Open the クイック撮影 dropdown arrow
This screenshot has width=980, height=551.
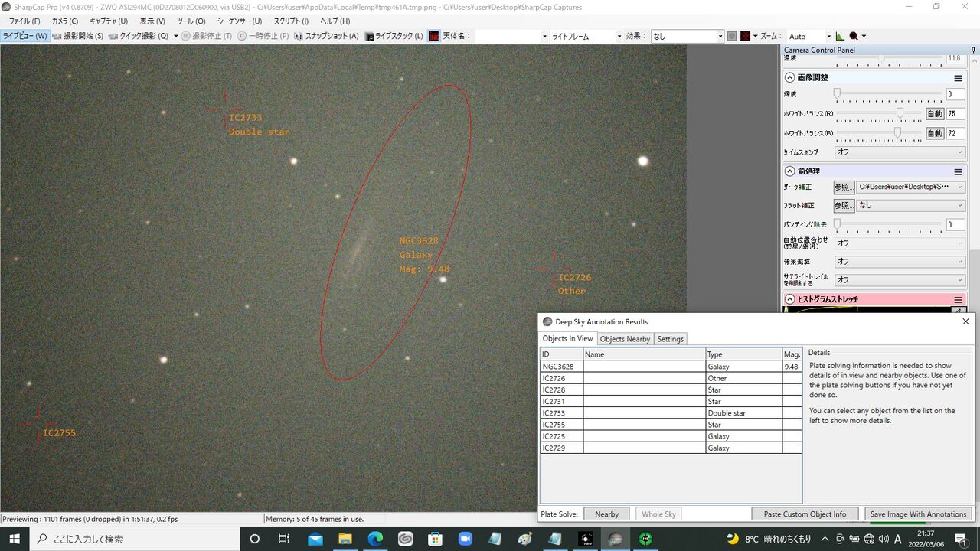pyautogui.click(x=175, y=36)
